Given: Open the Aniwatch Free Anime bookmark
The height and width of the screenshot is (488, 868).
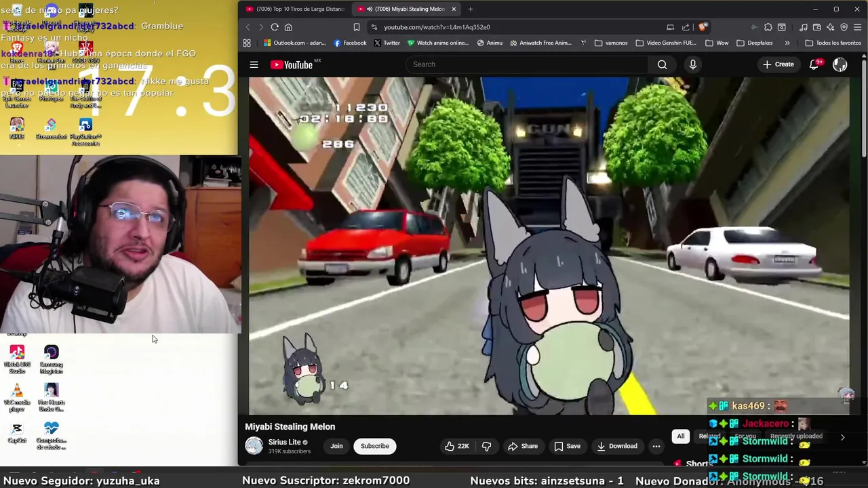Looking at the screenshot, I should [x=541, y=43].
